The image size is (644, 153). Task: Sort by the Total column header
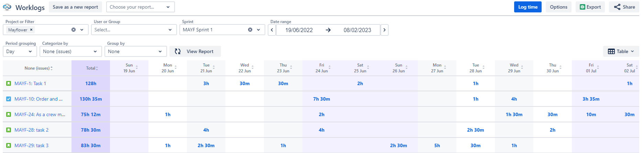[91, 68]
